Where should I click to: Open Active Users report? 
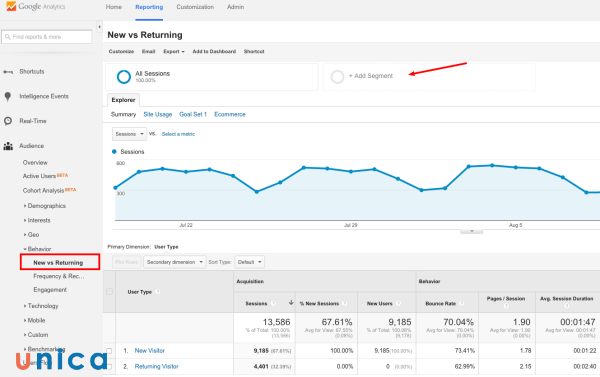39,176
